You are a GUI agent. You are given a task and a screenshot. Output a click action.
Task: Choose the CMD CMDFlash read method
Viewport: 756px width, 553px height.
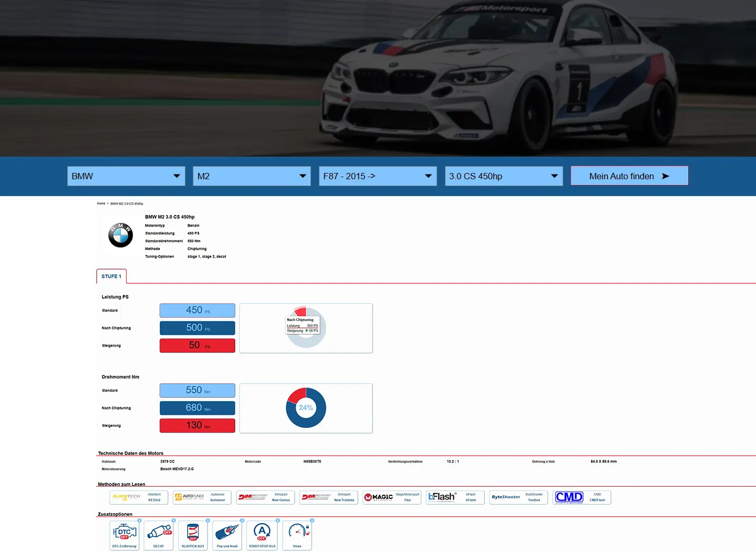pyautogui.click(x=582, y=497)
